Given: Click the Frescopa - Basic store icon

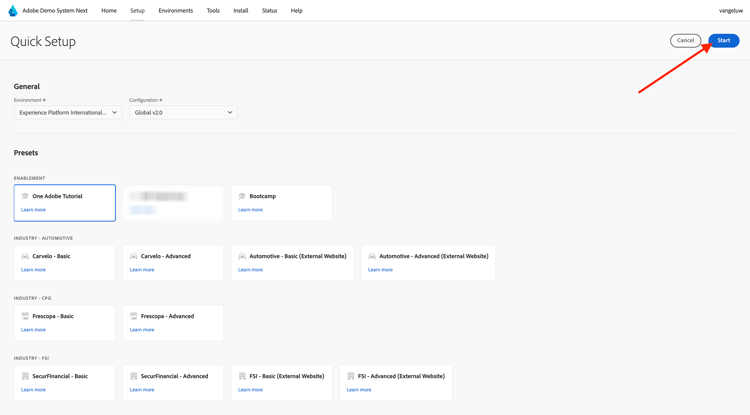Looking at the screenshot, I should (x=25, y=316).
